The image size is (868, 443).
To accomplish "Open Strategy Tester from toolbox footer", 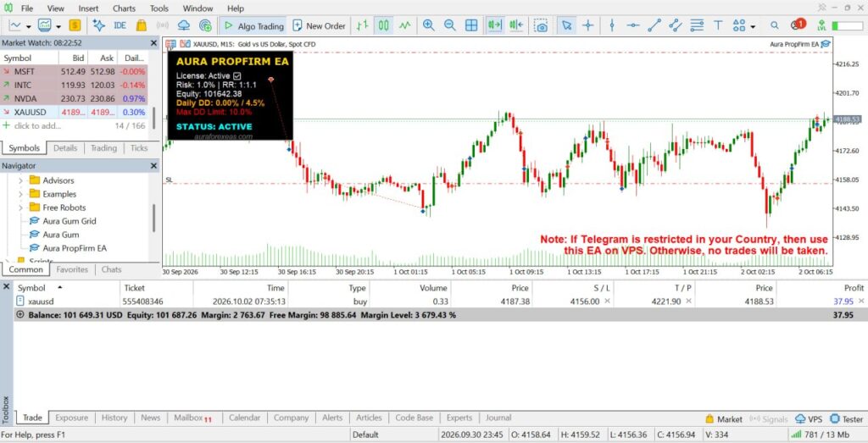I will (x=847, y=419).
